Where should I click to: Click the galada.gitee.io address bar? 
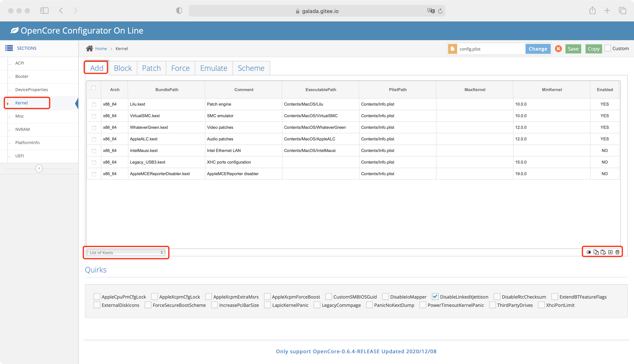[317, 11]
